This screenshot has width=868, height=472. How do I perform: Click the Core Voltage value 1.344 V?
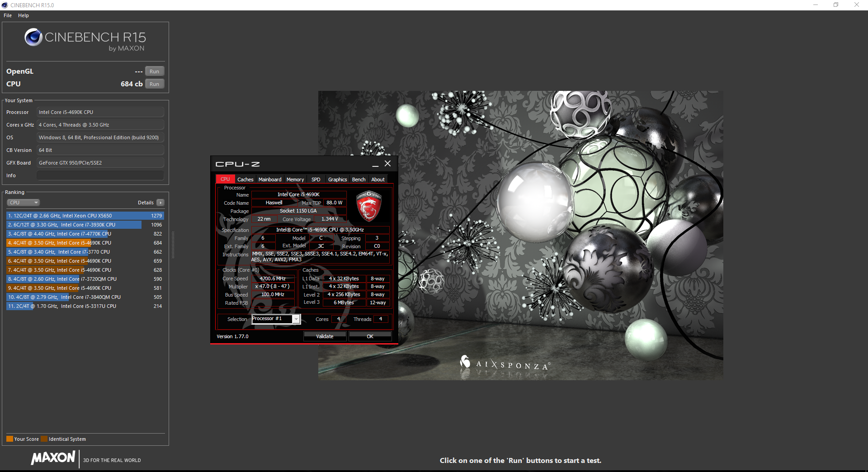point(330,219)
